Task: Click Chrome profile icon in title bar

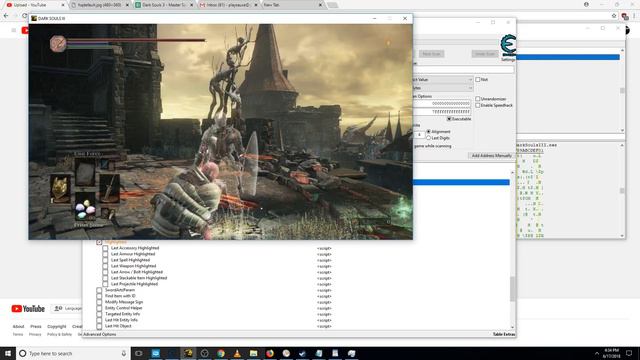Action: coord(586,4)
